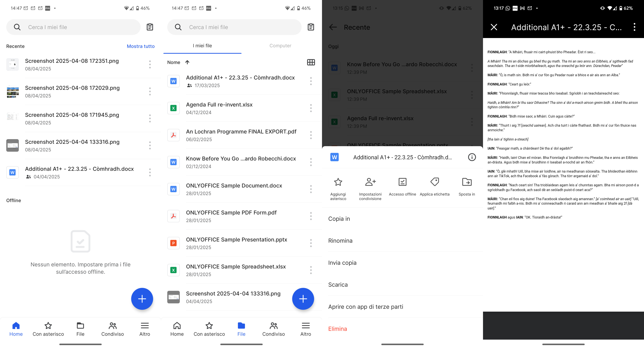Open options for ONLYOFFICE Sample Document.docx
The height and width of the screenshot is (349, 644).
[311, 189]
